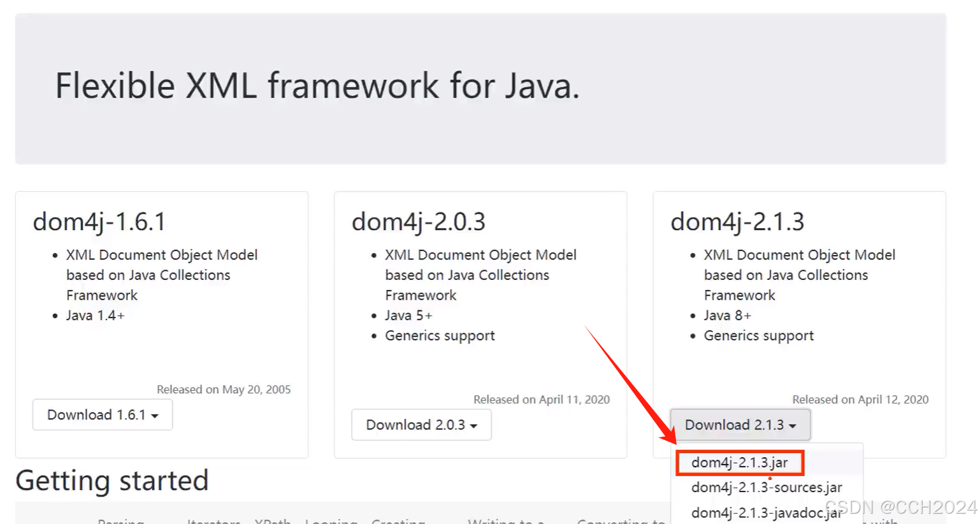Viewport: 980px width, 524px height.
Task: Open the Looping section
Action: [x=332, y=521]
